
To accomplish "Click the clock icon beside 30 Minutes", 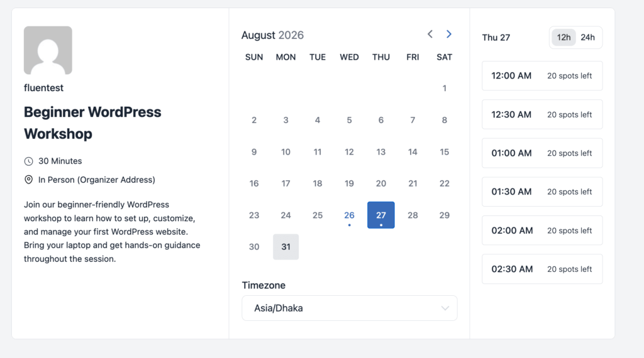I will [28, 161].
